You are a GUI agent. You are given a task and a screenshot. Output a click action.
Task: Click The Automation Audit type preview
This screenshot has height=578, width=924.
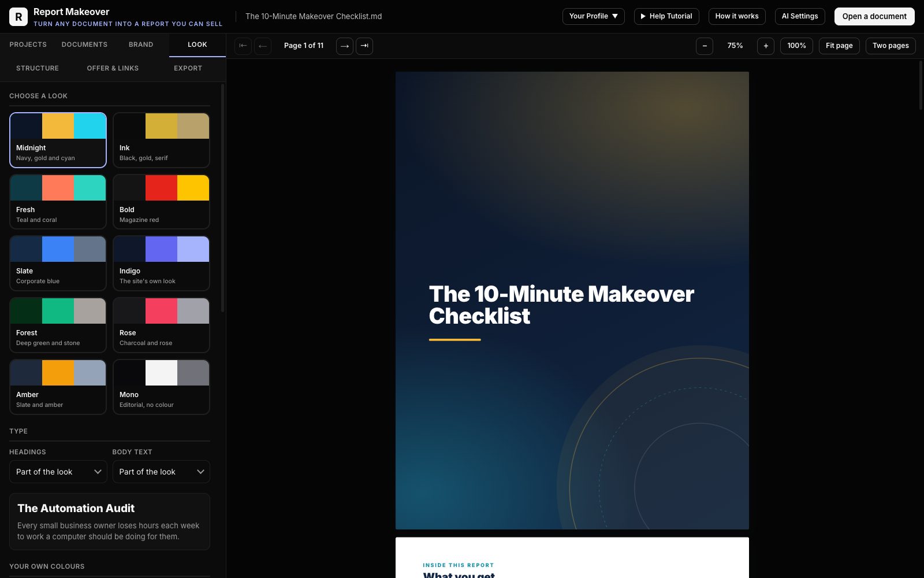110,521
